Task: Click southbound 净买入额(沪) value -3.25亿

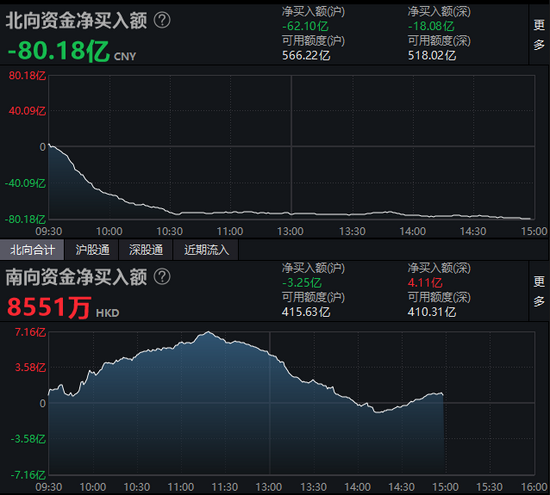Action: coord(302,282)
